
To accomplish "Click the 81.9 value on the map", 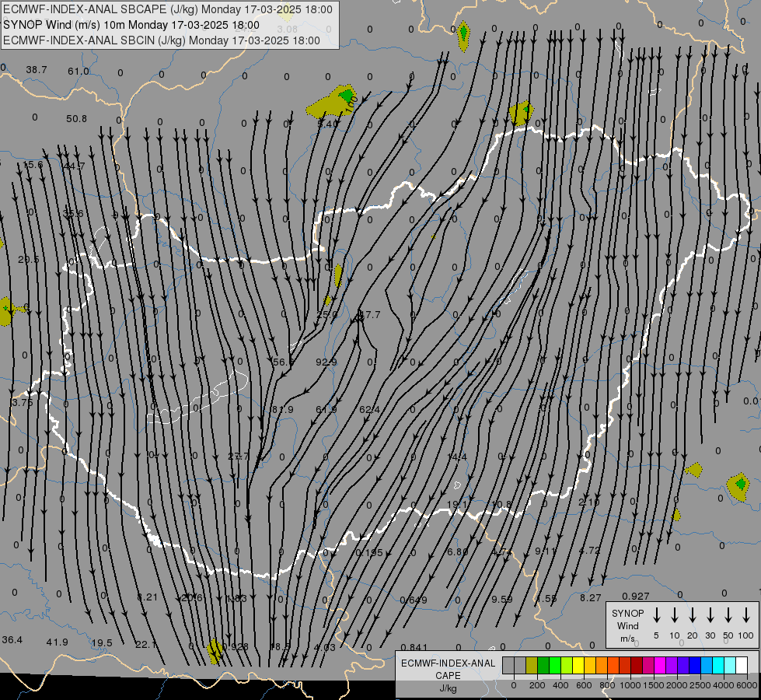I will click(282, 410).
